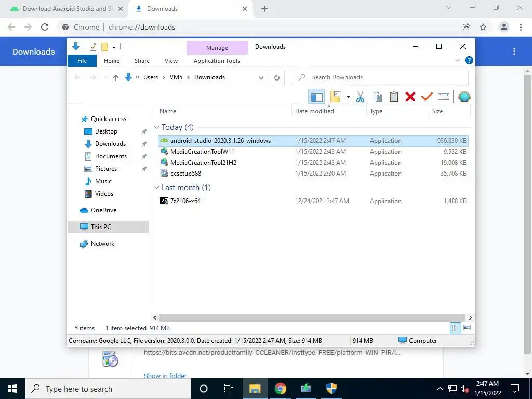This screenshot has width=532, height=399.
Task: Open Windows Security shield in taskbar
Action: coord(331,389)
